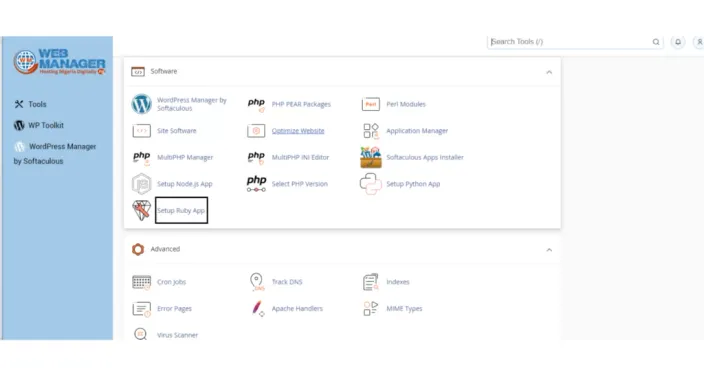Collapse the Advanced section chevron
Image resolution: width=704 pixels, height=380 pixels.
click(x=549, y=250)
